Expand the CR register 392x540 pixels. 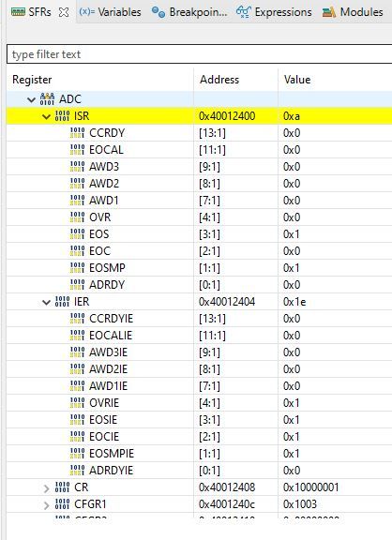tap(46, 488)
